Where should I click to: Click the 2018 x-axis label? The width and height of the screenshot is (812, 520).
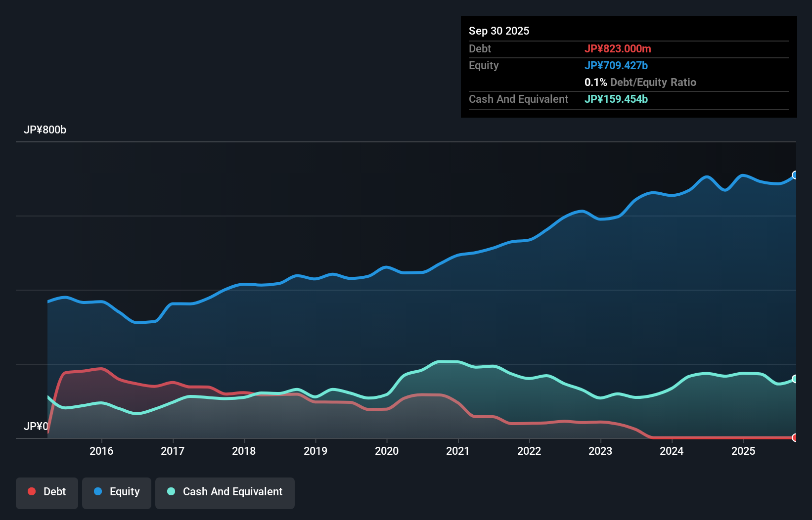coord(244,451)
